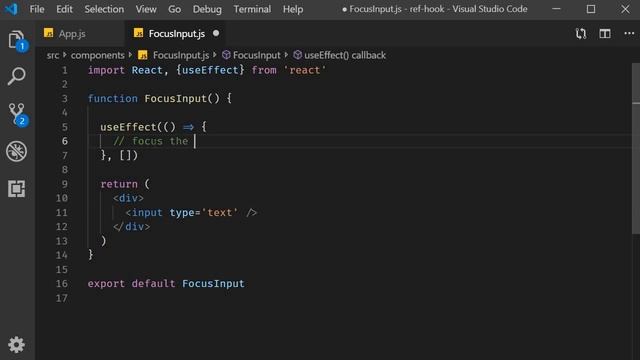Click the src breadcrumb segment
Viewport: 640px width, 360px height.
pos(53,55)
